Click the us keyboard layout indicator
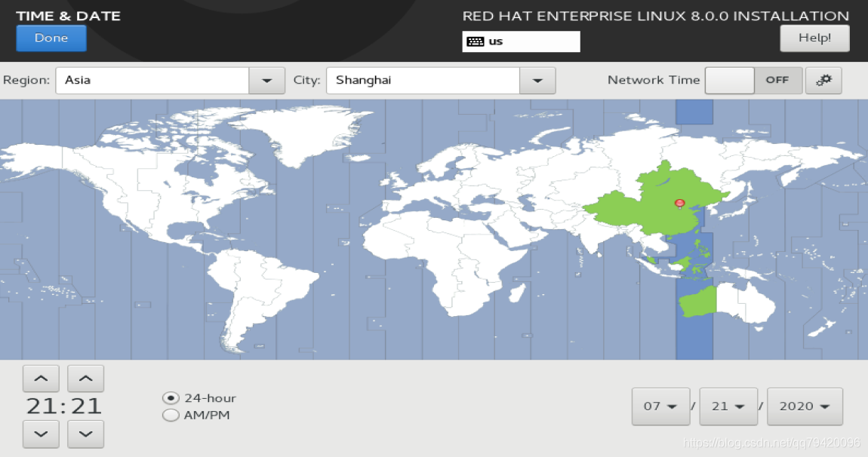This screenshot has width=868, height=457. [521, 41]
